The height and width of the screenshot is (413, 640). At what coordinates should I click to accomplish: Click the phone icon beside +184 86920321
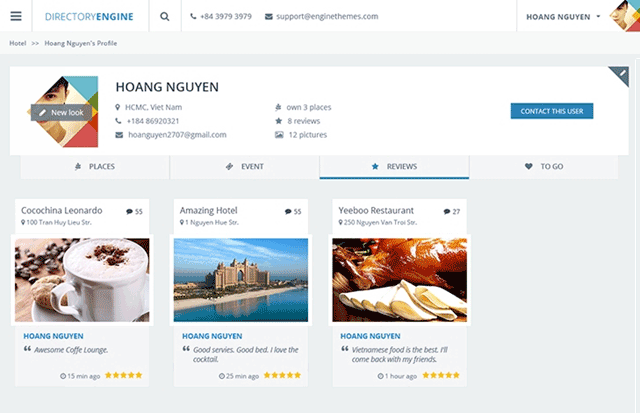pos(118,121)
